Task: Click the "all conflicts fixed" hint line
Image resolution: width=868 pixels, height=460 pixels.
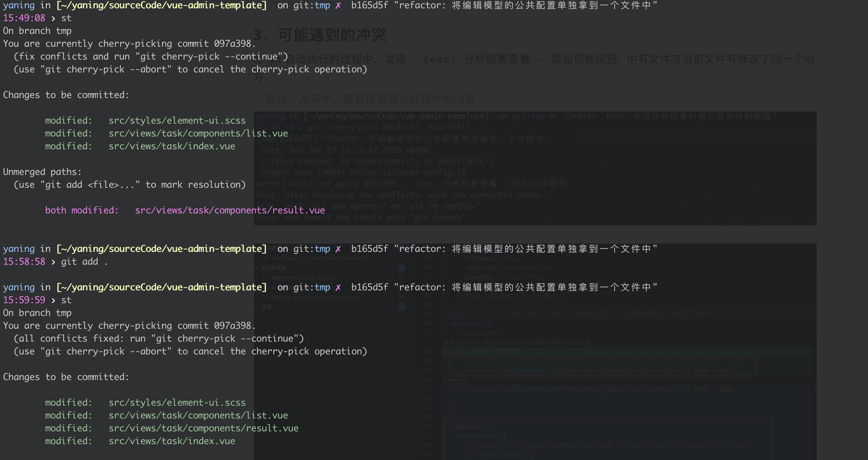Action: pos(159,339)
